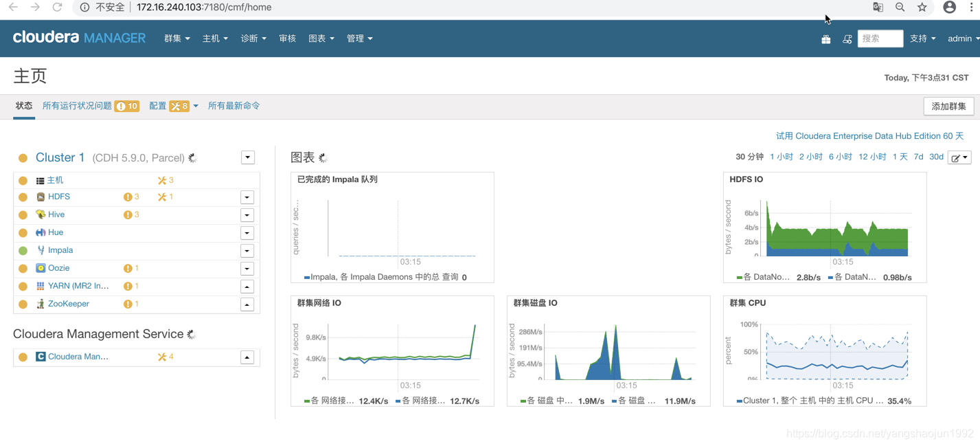Open 所有最新命令 tab
The image size is (980, 446).
click(x=234, y=106)
